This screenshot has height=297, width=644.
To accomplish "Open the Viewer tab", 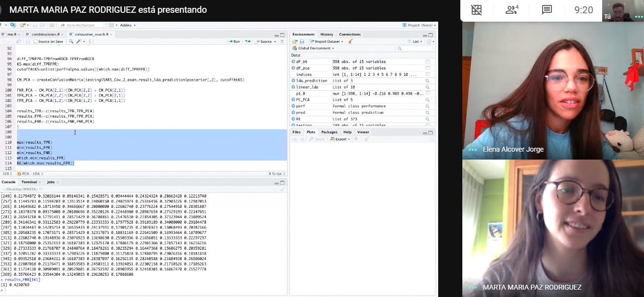I will tap(363, 132).
